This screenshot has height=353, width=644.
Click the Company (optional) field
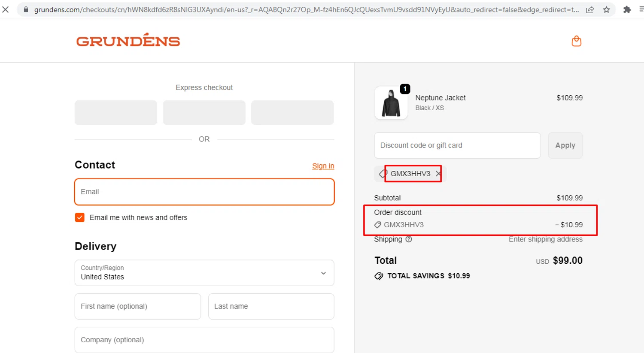(204, 340)
